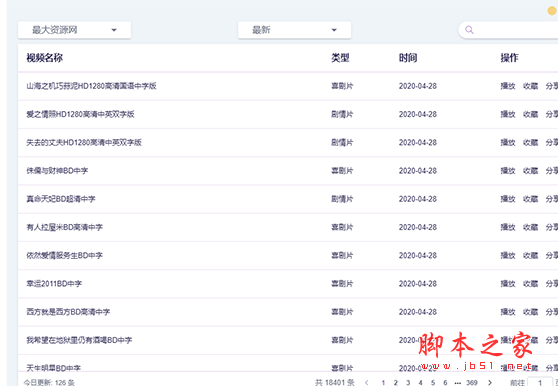Screen dimensions: 558x386
Task: Select title 西方就是西方BD高清中字
Action: pyautogui.click(x=68, y=312)
